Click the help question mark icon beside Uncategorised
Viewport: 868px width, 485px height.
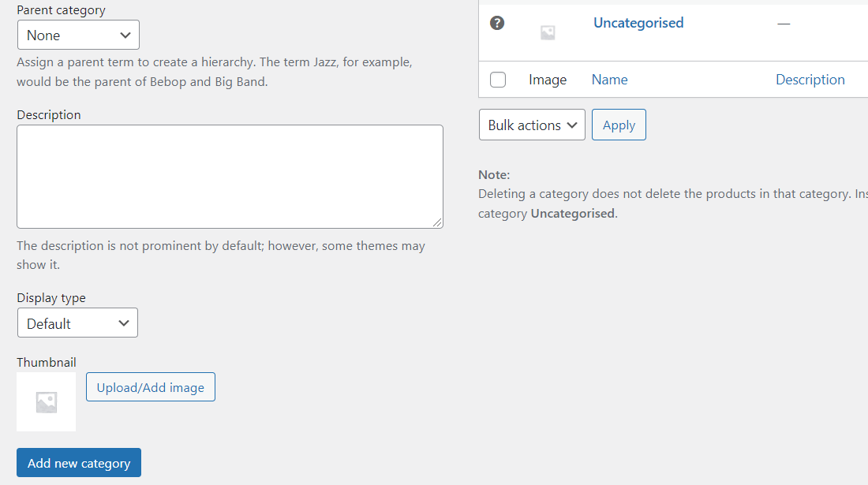(x=497, y=23)
